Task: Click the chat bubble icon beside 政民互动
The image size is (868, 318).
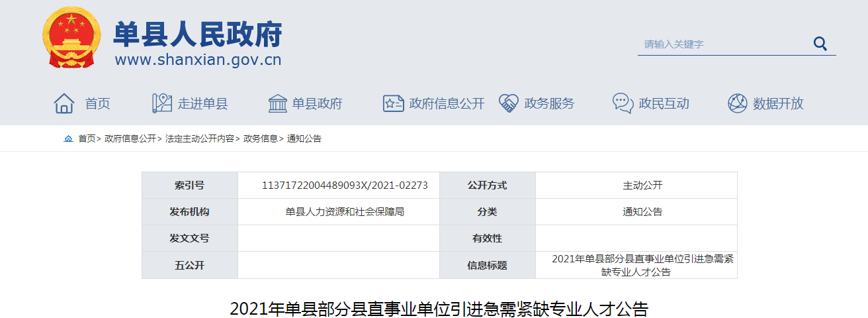Action: click(x=623, y=103)
